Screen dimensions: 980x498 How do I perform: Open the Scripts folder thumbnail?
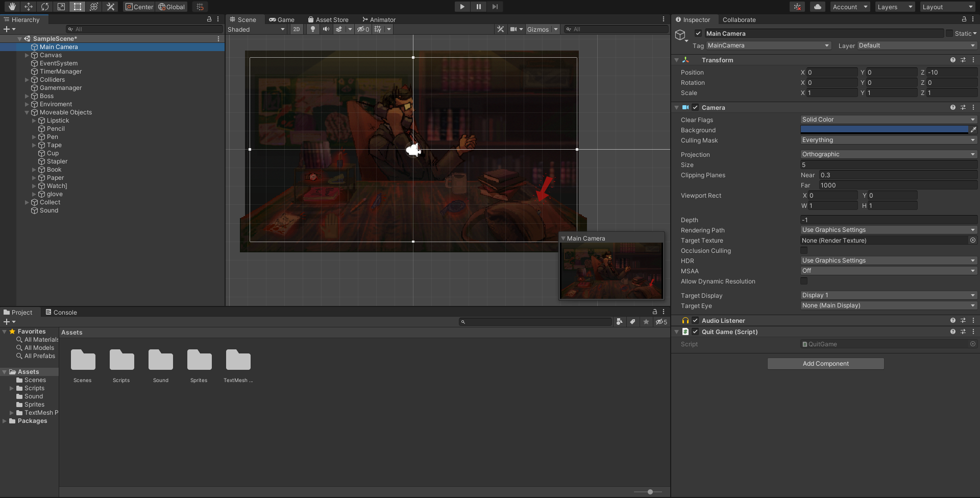pos(121,360)
